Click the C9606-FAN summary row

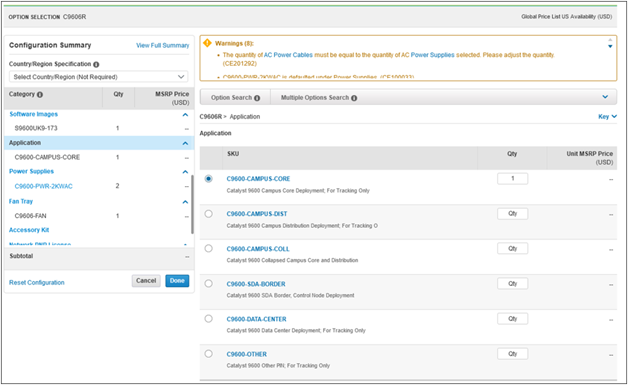click(x=99, y=216)
